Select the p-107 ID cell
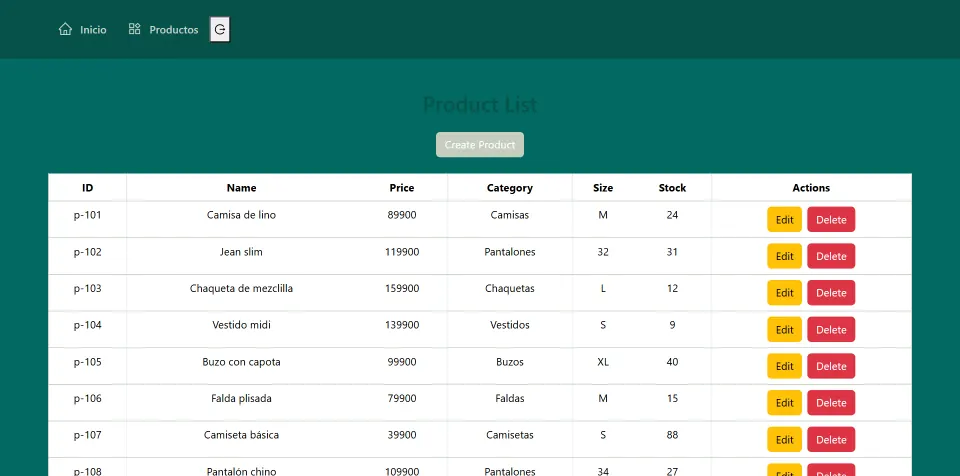This screenshot has width=960, height=476. (x=88, y=439)
